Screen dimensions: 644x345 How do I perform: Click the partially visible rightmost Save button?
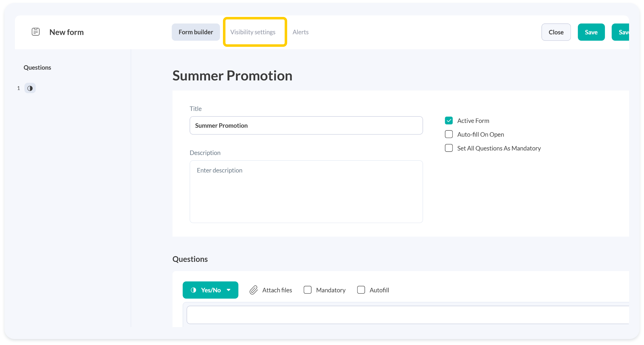tap(621, 32)
